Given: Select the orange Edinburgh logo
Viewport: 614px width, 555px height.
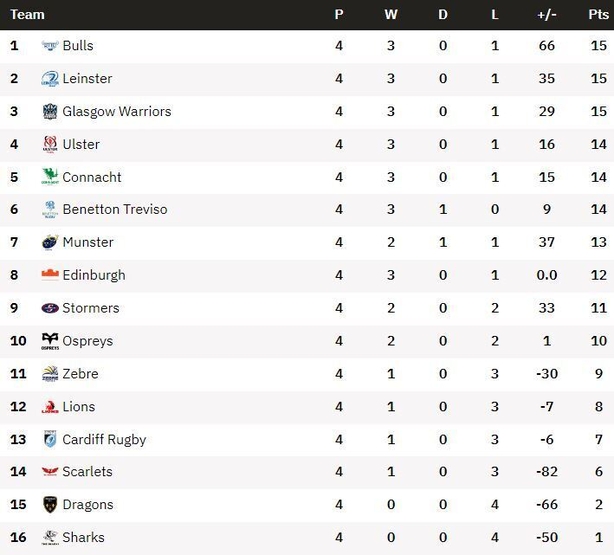Looking at the screenshot, I should click(50, 275).
